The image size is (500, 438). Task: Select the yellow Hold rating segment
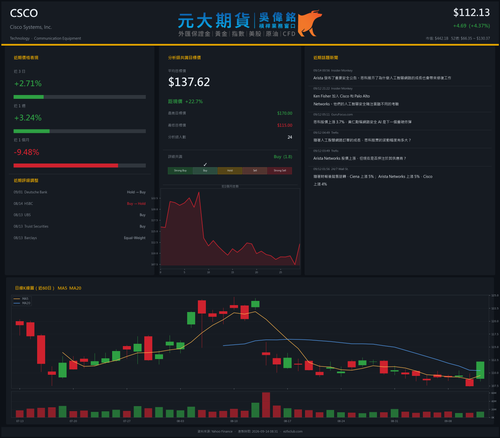click(x=230, y=171)
